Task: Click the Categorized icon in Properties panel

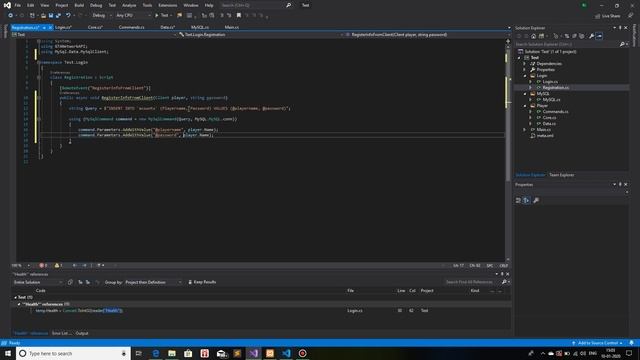Action: (x=518, y=200)
